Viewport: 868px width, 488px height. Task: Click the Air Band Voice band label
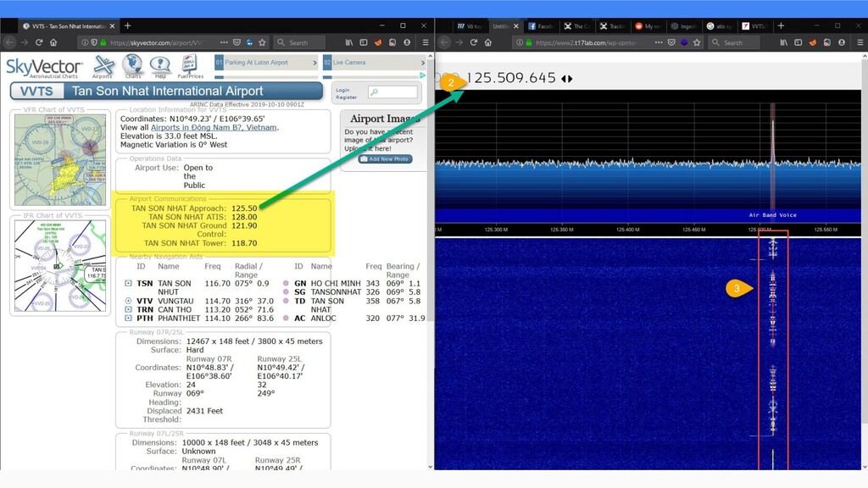[773, 214]
